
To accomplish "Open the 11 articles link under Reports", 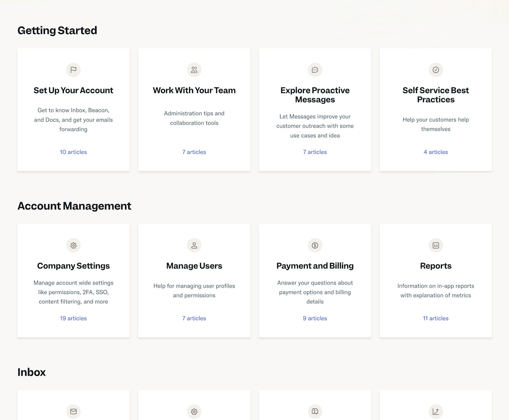I will pyautogui.click(x=436, y=318).
